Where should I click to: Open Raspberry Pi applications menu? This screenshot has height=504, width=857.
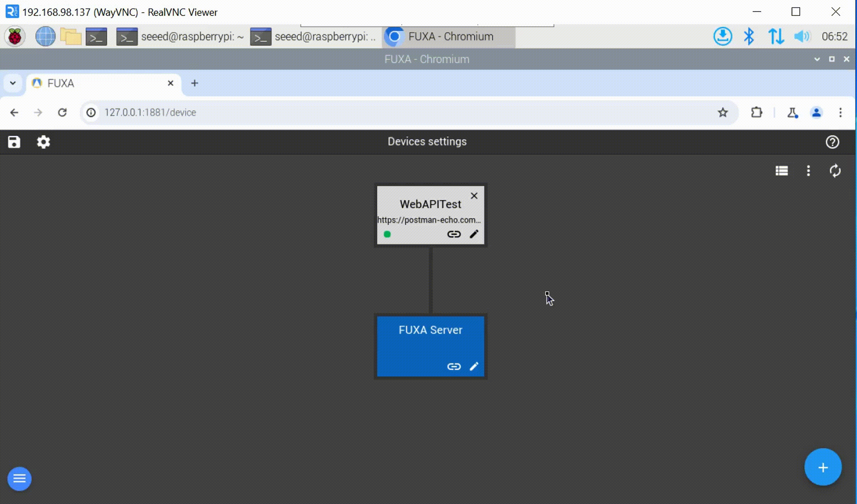15,36
